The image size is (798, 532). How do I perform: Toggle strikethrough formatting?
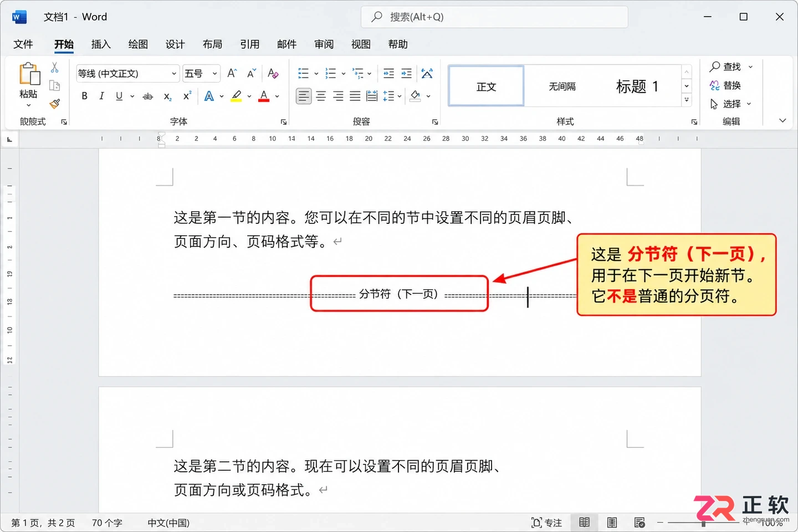pos(148,96)
